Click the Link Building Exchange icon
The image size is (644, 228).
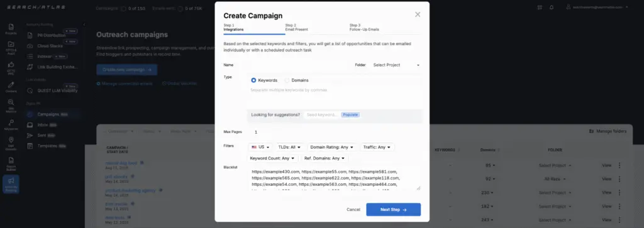pos(30,67)
